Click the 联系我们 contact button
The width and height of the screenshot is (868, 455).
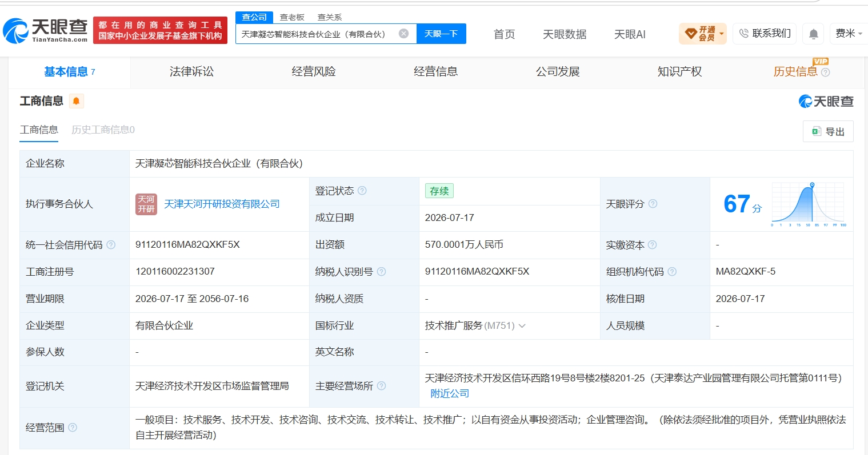[765, 34]
